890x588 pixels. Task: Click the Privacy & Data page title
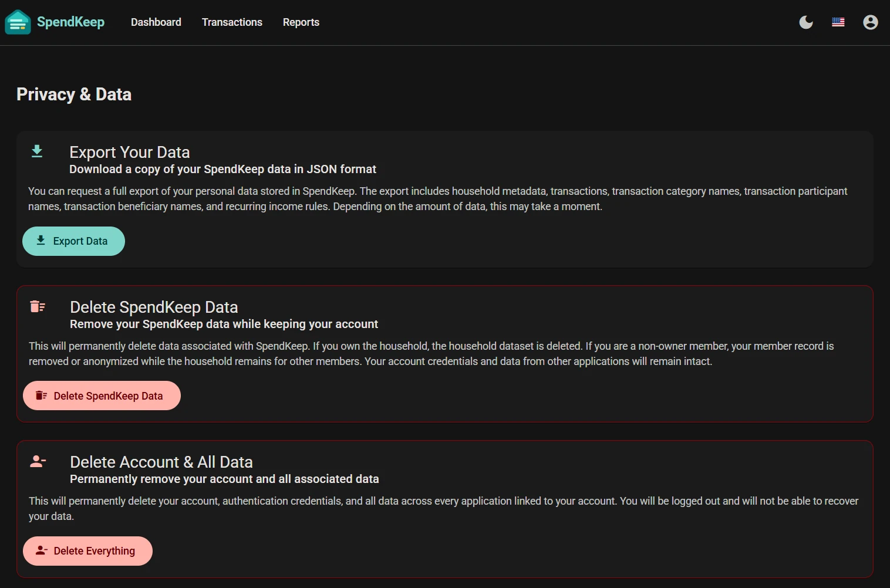tap(74, 94)
